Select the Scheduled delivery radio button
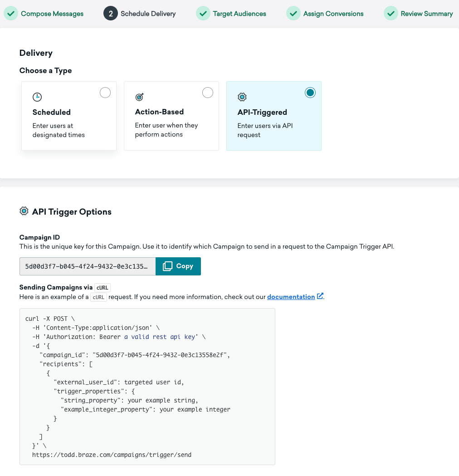The width and height of the screenshot is (459, 476). pyautogui.click(x=105, y=93)
